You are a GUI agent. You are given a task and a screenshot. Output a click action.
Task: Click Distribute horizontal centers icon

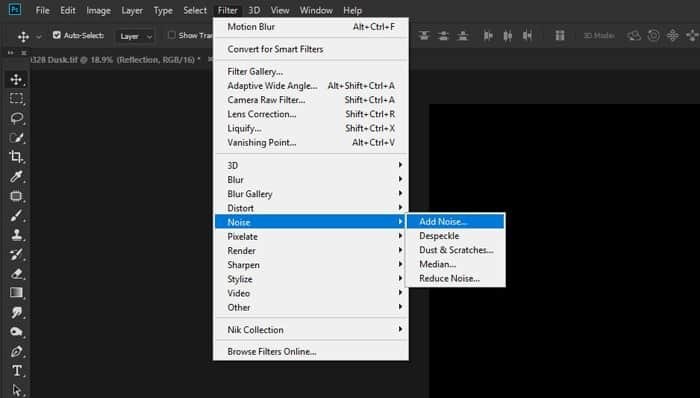tap(508, 36)
